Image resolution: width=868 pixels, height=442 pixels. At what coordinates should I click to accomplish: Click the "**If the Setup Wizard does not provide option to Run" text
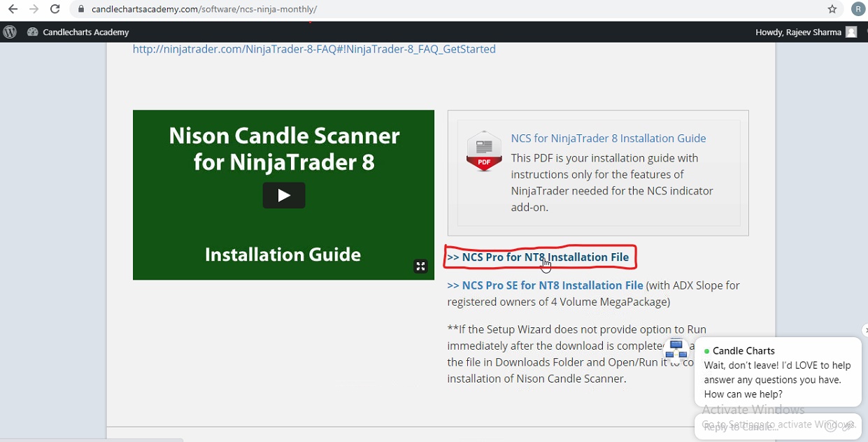(x=577, y=329)
